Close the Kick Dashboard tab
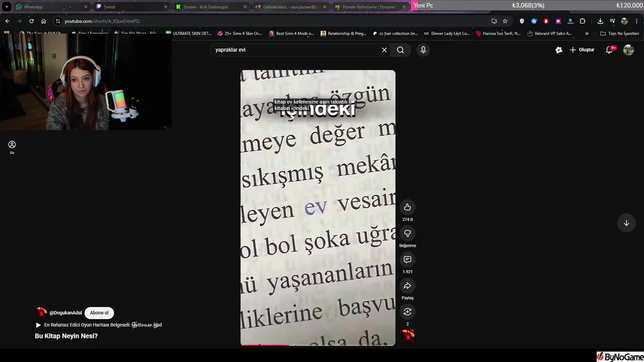Screen dimensions: 644x362 [x=245, y=7]
